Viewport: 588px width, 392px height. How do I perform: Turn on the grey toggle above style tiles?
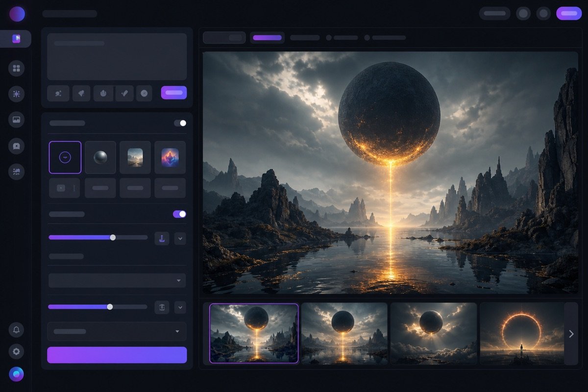click(x=180, y=123)
